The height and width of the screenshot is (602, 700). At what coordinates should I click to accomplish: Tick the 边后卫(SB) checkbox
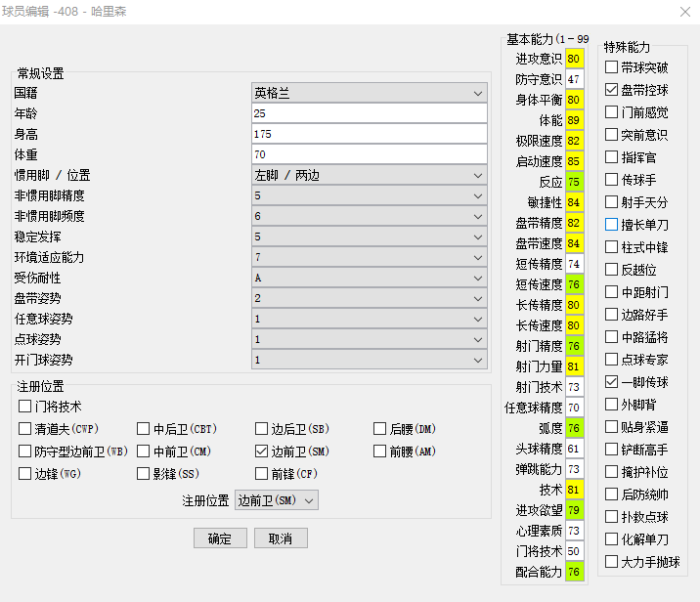(262, 429)
